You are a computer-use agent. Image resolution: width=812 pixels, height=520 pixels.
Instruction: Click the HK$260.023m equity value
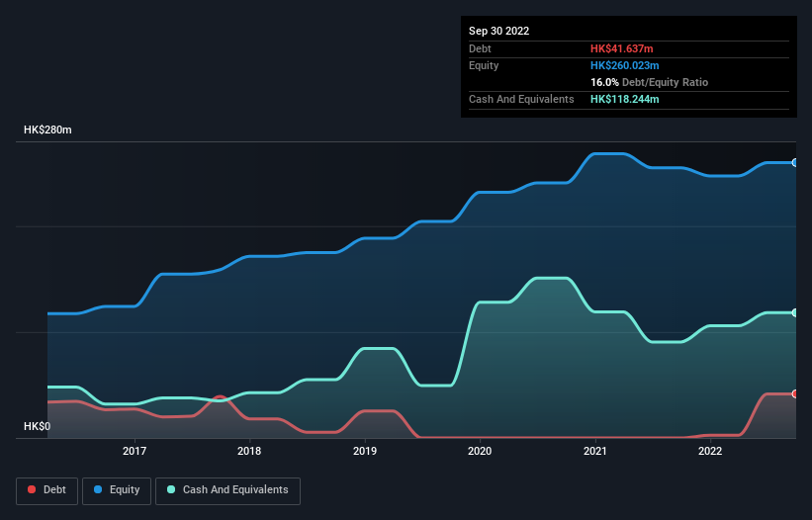click(624, 65)
